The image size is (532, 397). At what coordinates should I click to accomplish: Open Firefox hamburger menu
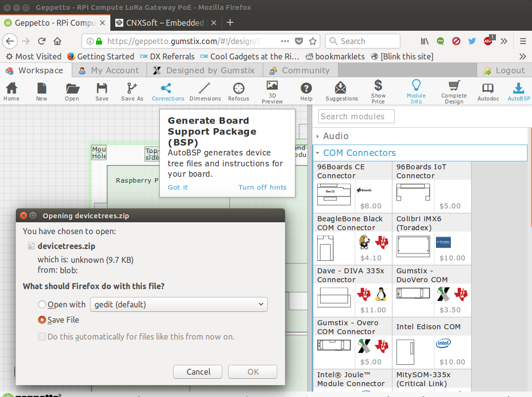pyautogui.click(x=523, y=41)
